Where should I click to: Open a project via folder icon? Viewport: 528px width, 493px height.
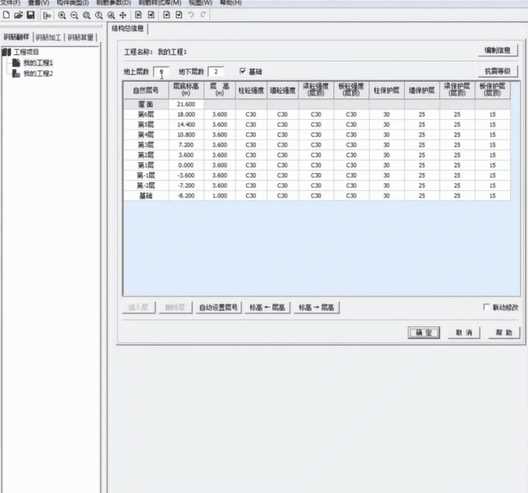[18, 15]
